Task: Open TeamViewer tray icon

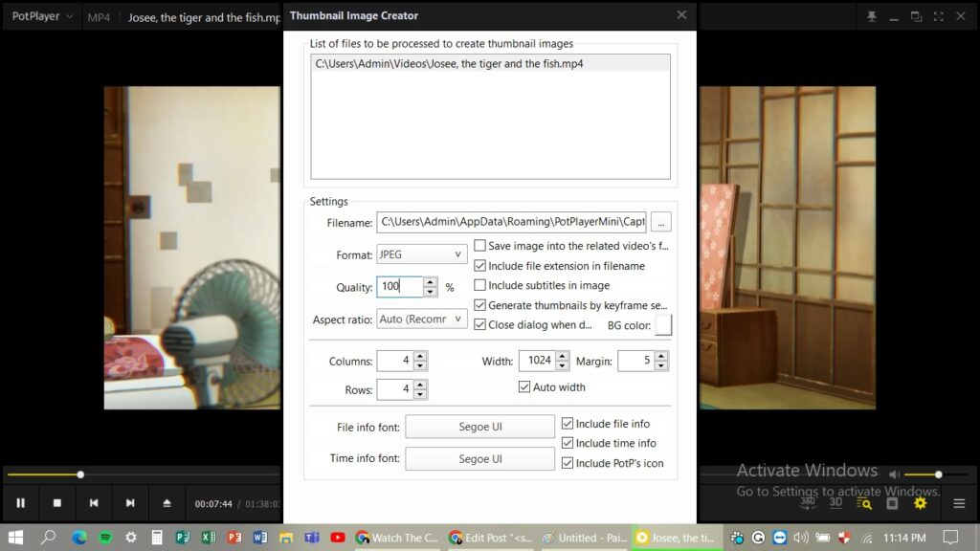Action: tap(779, 538)
